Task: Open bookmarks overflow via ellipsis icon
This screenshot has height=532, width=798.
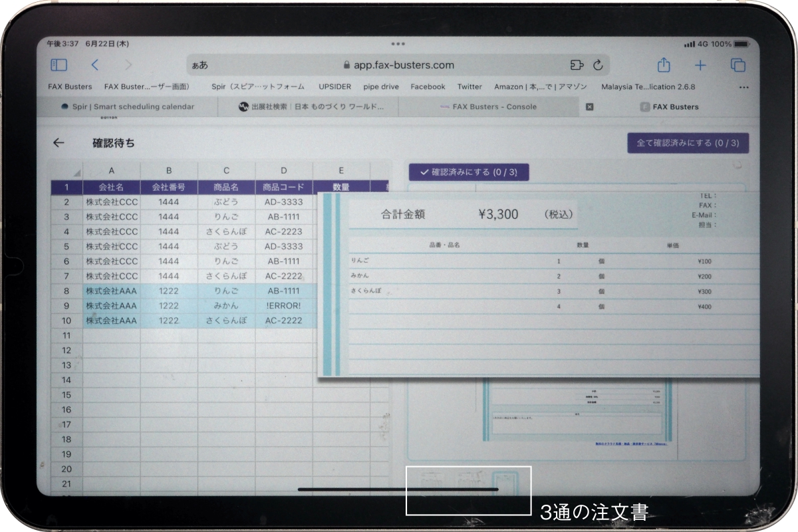Action: click(743, 86)
